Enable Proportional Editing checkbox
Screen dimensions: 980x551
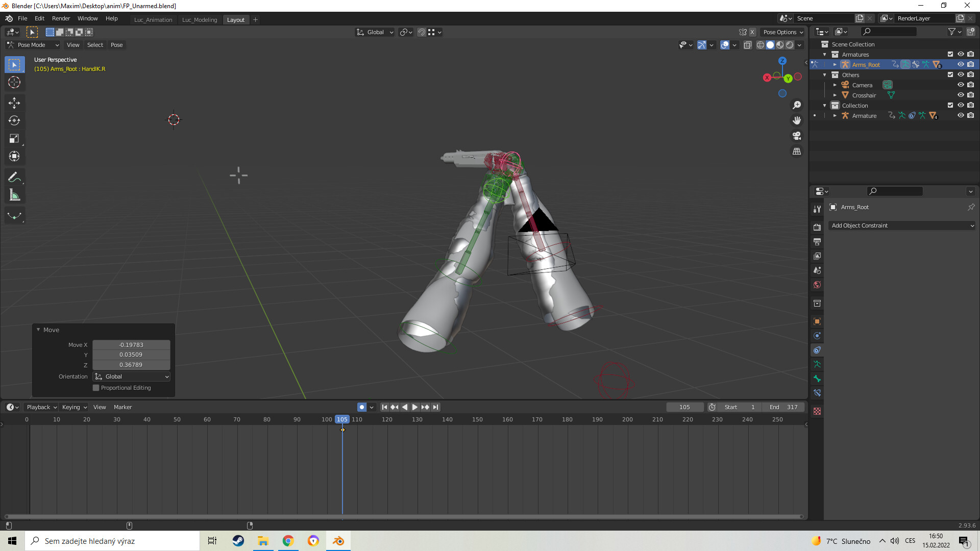tap(96, 388)
